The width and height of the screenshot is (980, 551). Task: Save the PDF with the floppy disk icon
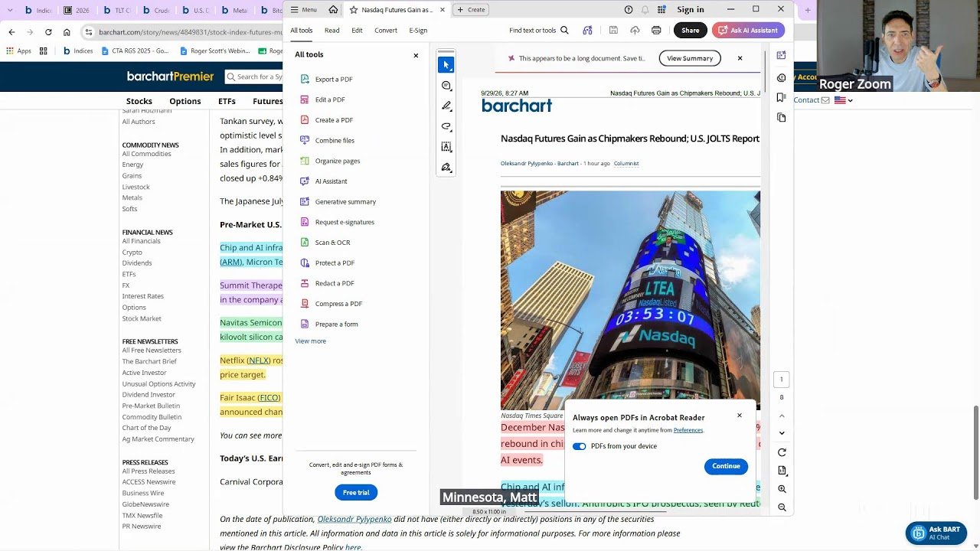[613, 31]
